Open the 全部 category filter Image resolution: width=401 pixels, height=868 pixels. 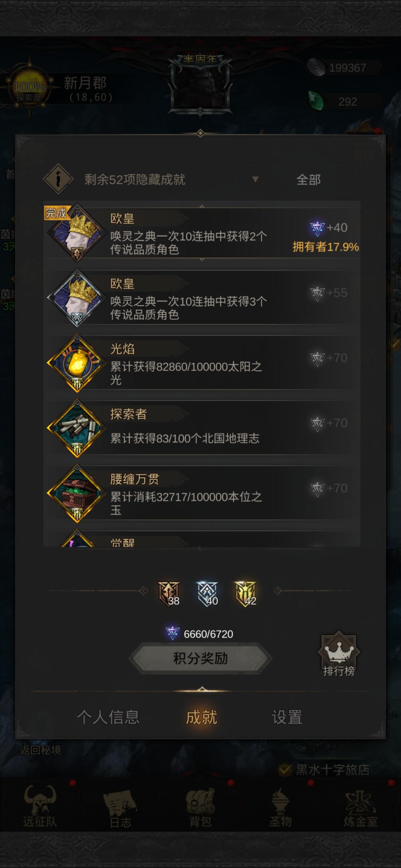pos(309,180)
